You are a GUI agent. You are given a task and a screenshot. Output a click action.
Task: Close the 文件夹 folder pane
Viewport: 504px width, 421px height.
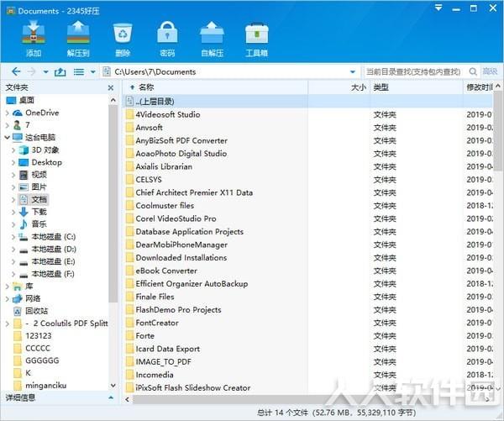[111, 87]
